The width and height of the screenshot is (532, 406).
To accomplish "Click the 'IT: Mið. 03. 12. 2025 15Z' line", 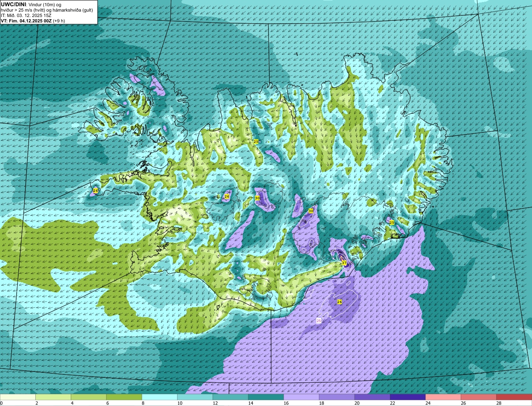I will click(x=26, y=15).
